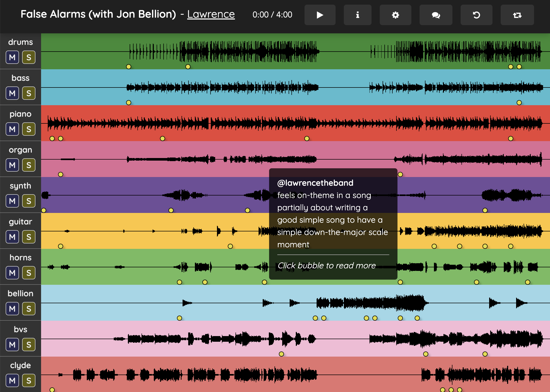Solo the bass track

29,93
